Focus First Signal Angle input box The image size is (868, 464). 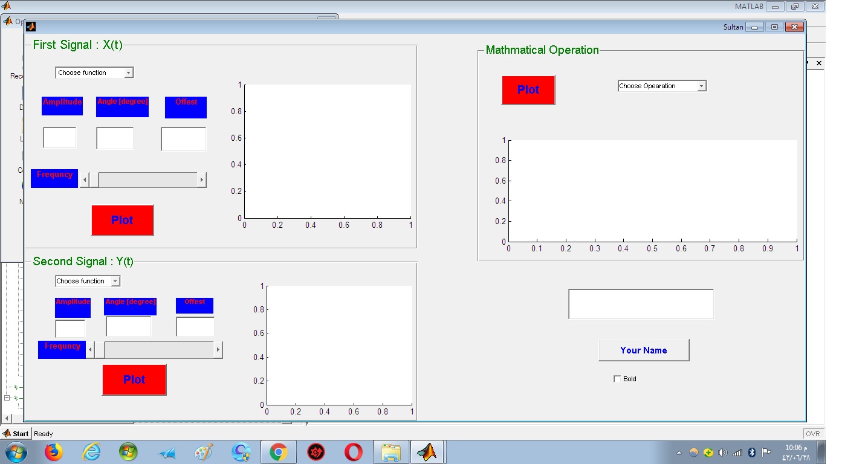pos(115,138)
